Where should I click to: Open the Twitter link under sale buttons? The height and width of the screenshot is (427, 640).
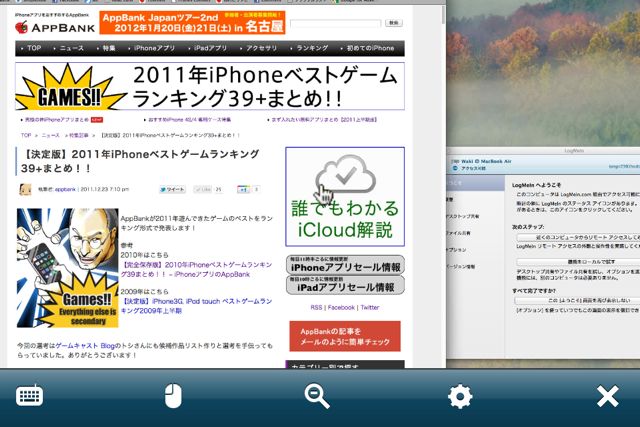[370, 307]
